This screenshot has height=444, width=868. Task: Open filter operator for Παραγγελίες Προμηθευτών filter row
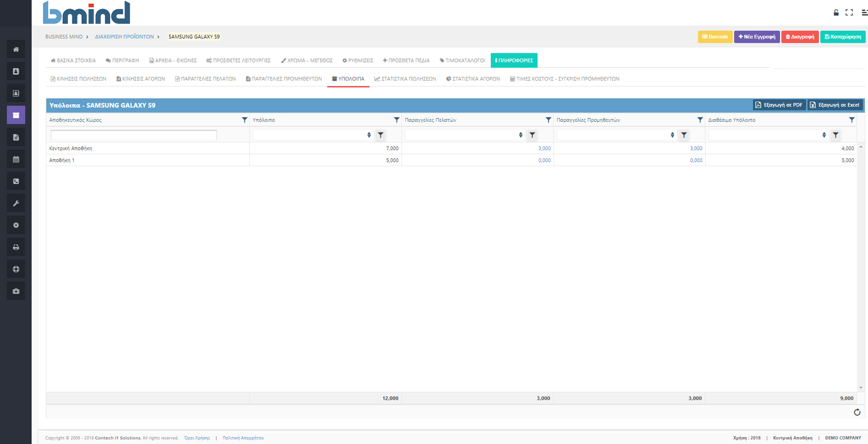[x=684, y=135]
